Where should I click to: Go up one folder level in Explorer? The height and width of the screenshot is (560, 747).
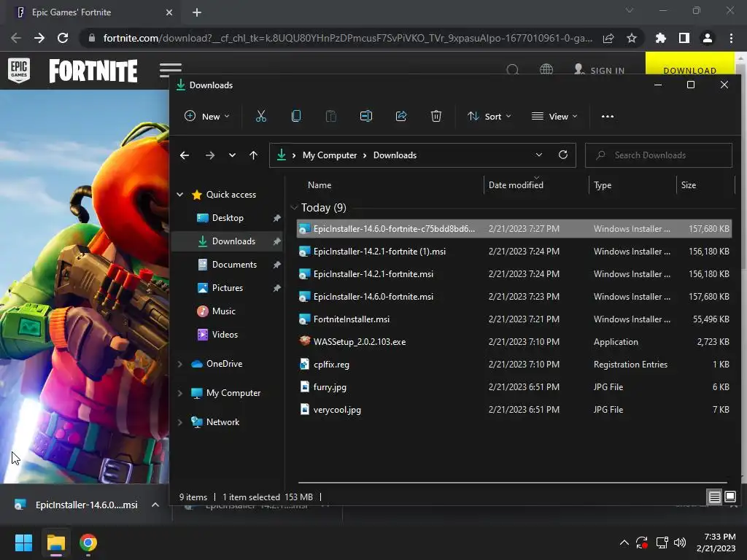point(253,155)
